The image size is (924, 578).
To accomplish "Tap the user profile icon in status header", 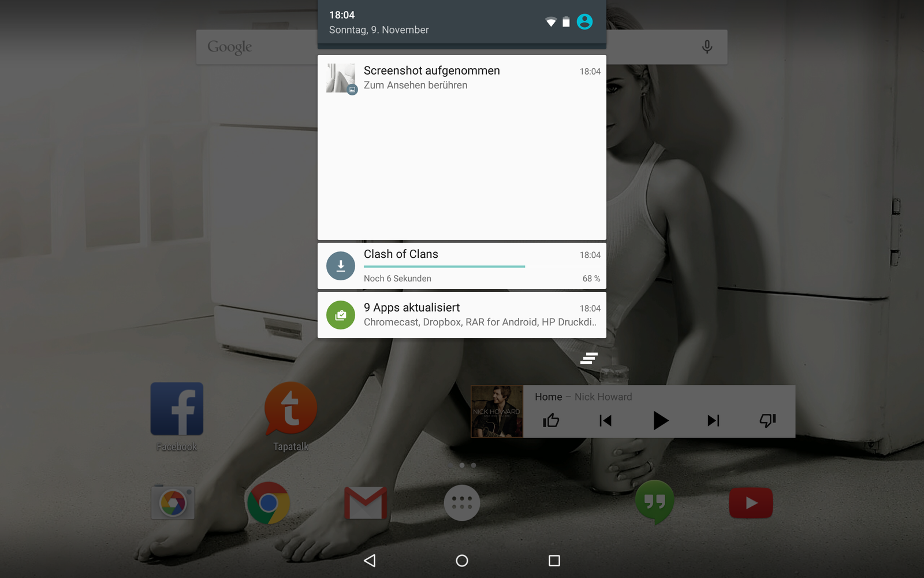I will tap(584, 22).
